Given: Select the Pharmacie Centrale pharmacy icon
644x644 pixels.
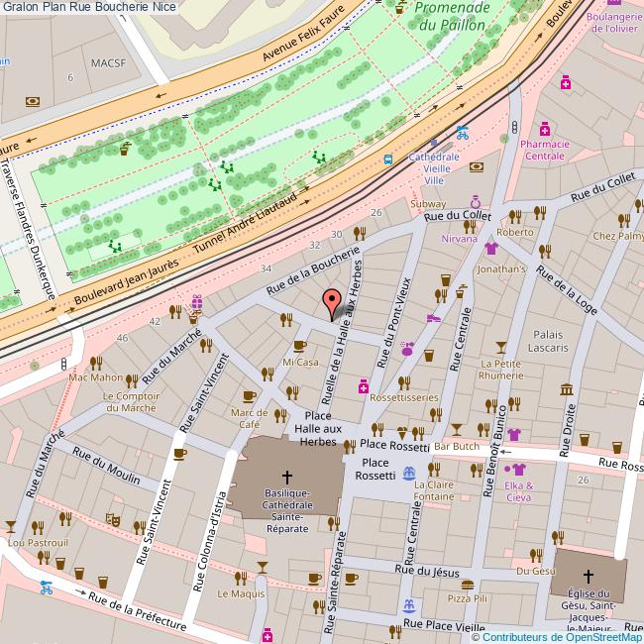Looking at the screenshot, I should [x=545, y=130].
